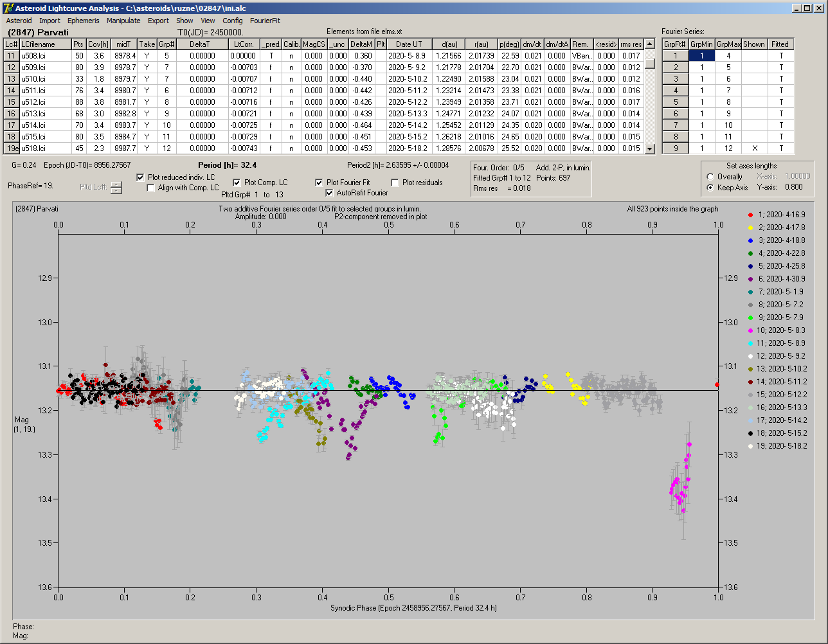
Task: Click date cell 2020- 5-13.3
Action: tap(409, 114)
